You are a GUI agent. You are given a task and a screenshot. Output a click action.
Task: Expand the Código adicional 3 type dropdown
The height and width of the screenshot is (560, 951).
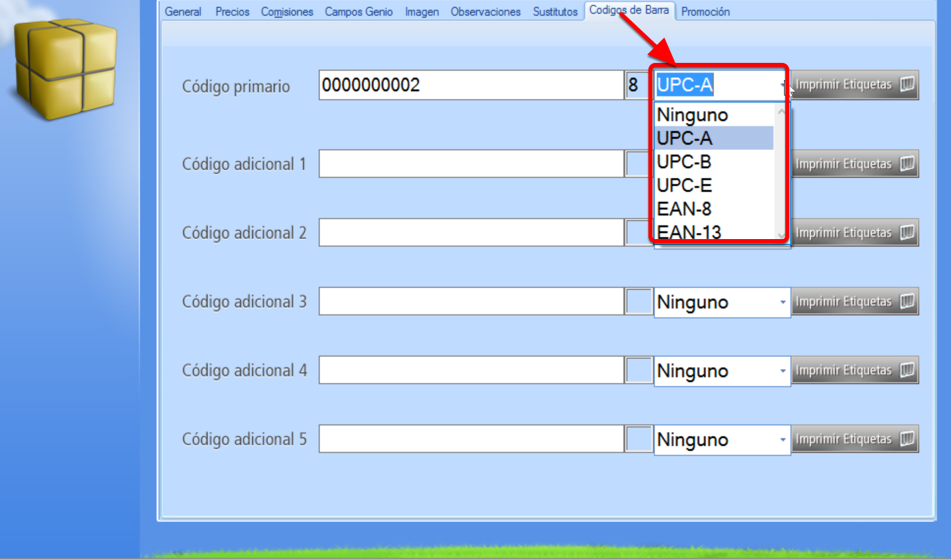tap(783, 302)
